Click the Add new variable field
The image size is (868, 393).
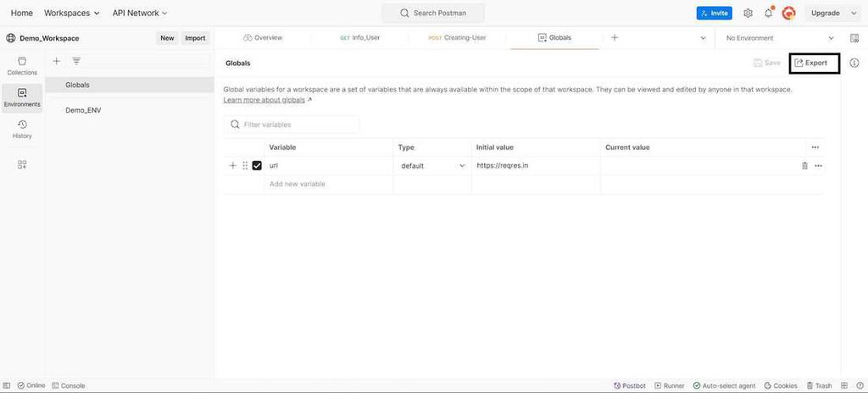(329, 184)
